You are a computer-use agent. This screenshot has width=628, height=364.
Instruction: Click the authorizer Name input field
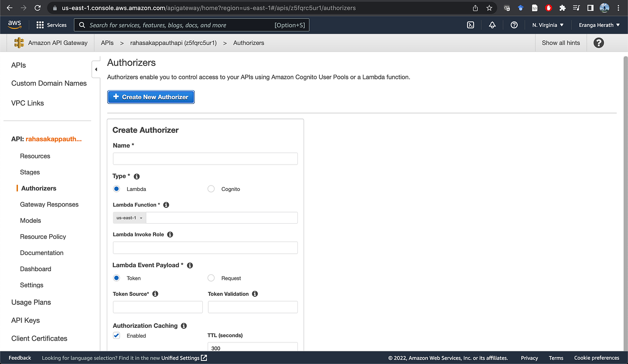pyautogui.click(x=205, y=159)
